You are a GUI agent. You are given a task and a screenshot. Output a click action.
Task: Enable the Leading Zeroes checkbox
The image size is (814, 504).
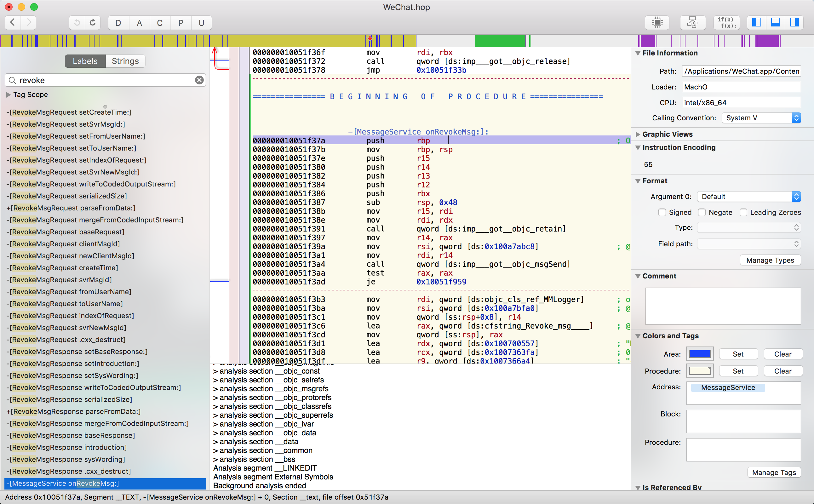[743, 212]
